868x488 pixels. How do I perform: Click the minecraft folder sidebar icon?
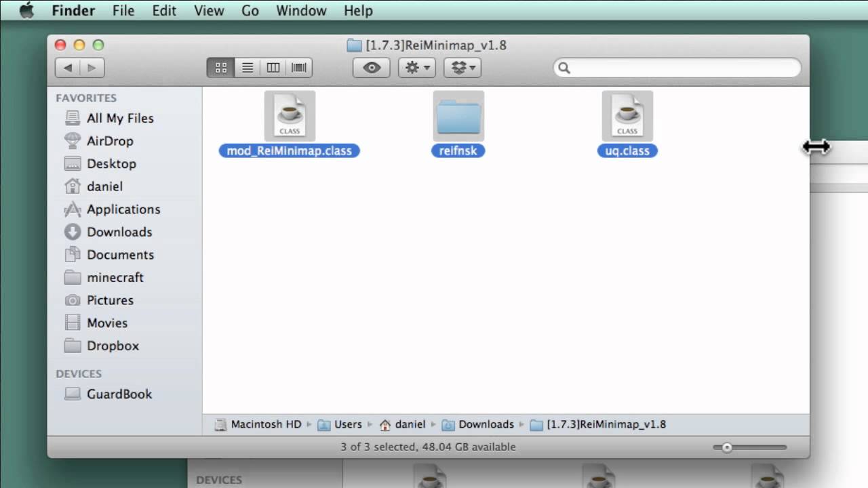pyautogui.click(x=73, y=277)
